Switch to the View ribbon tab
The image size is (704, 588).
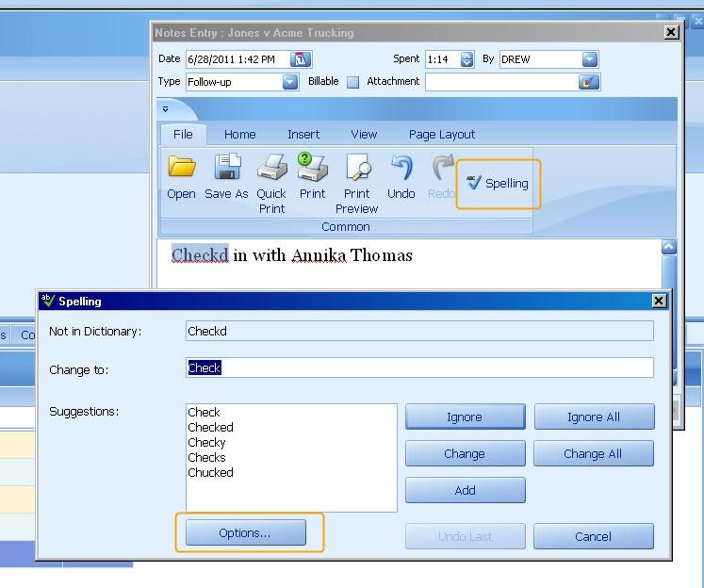pyautogui.click(x=364, y=134)
